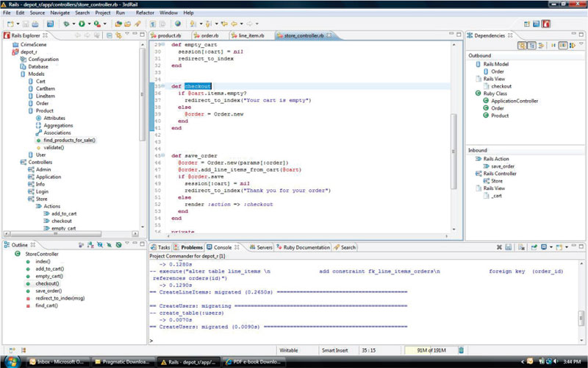The width and height of the screenshot is (588, 368).
Task: Switch to PDF e-book Download taskbar button
Action: [253, 362]
